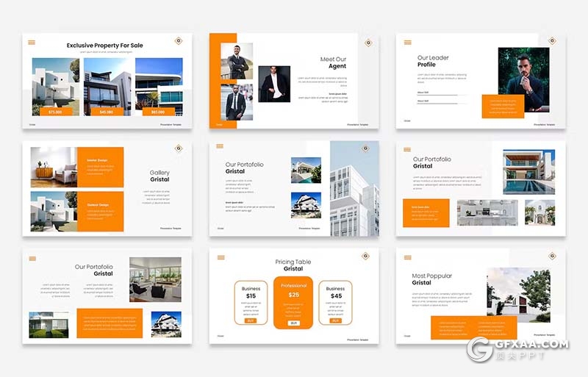Select the $45.000 property price tag
Image resolution: width=588 pixels, height=377 pixels.
[x=107, y=112]
